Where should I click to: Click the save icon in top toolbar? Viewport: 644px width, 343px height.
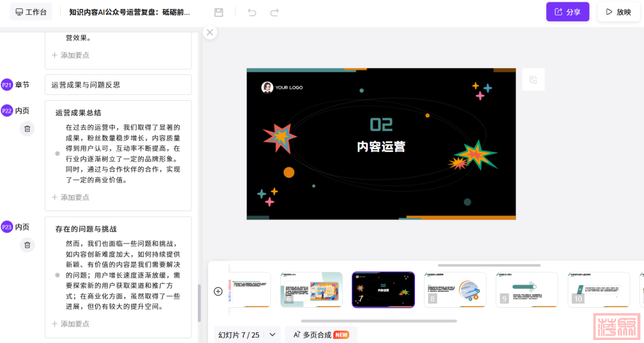point(219,13)
